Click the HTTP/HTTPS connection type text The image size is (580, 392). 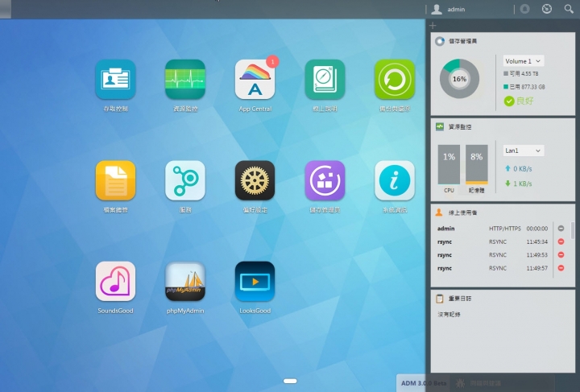pos(505,229)
